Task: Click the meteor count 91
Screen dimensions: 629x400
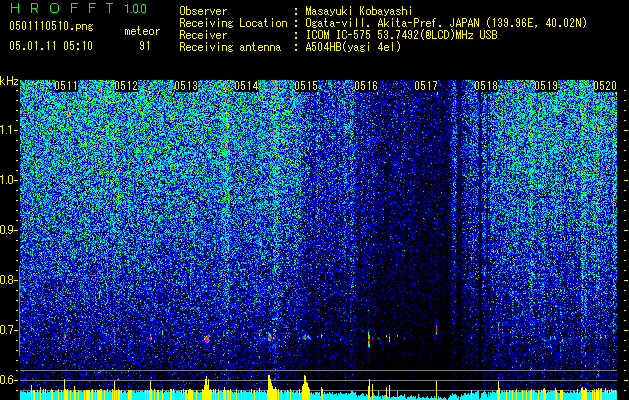Action: point(144,46)
